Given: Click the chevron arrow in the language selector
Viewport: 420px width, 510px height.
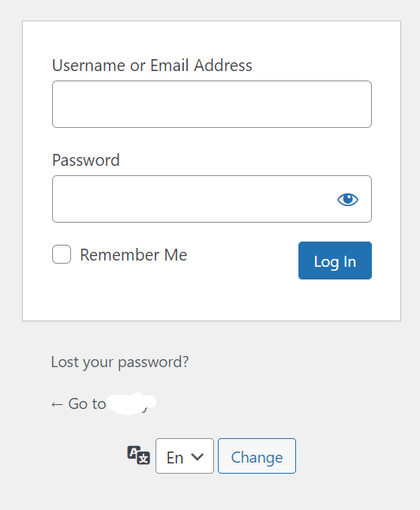Looking at the screenshot, I should pos(197,456).
